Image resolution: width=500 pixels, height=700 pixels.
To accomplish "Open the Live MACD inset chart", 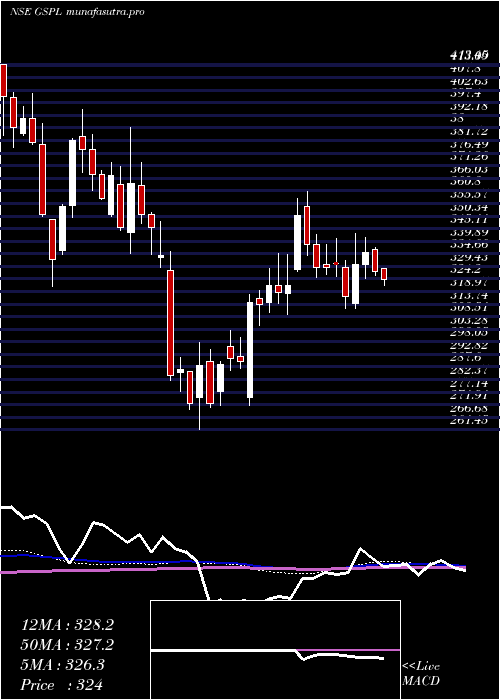I will tap(275, 650).
